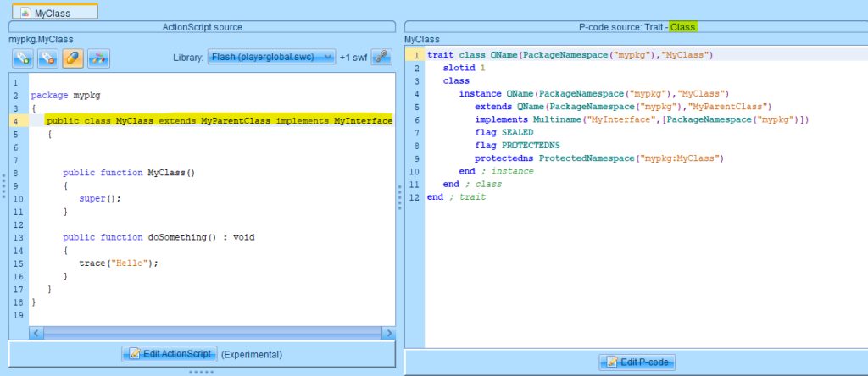The height and width of the screenshot is (376, 868).
Task: Click the MyClass label above the P-code editor
Action: [422, 39]
